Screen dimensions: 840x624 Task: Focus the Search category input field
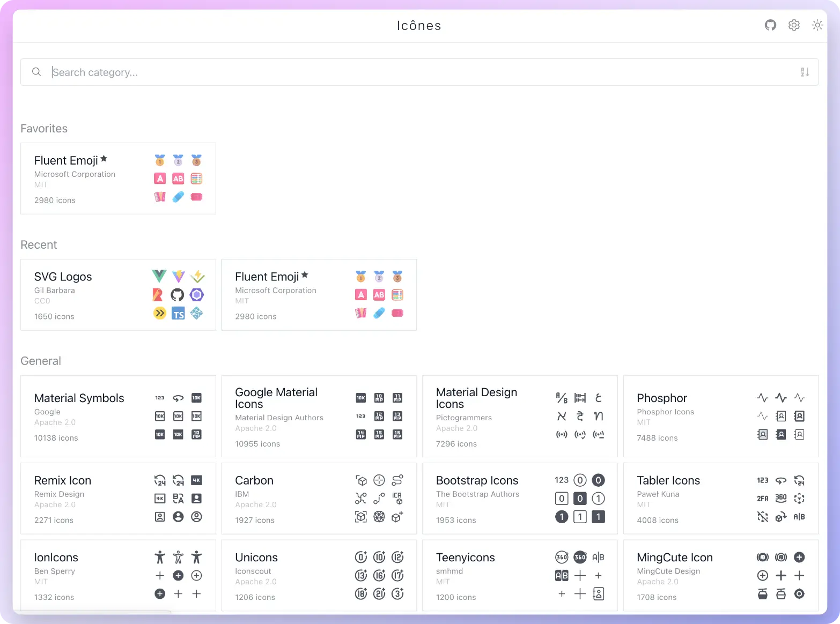[x=418, y=72]
